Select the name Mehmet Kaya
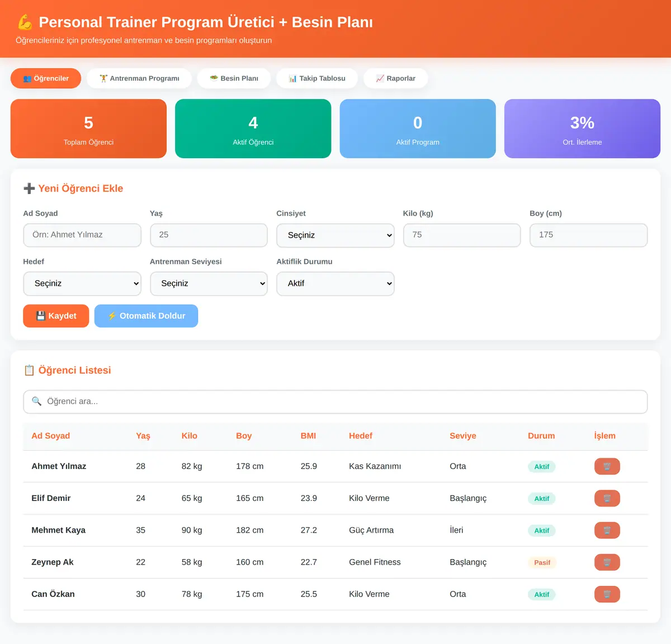The height and width of the screenshot is (644, 671). tap(59, 530)
